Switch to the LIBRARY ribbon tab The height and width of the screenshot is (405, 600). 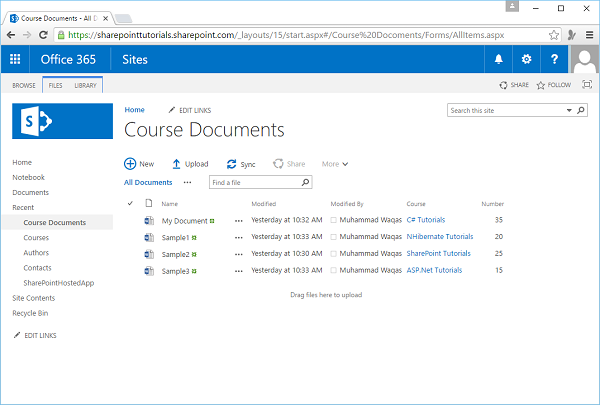pos(85,86)
